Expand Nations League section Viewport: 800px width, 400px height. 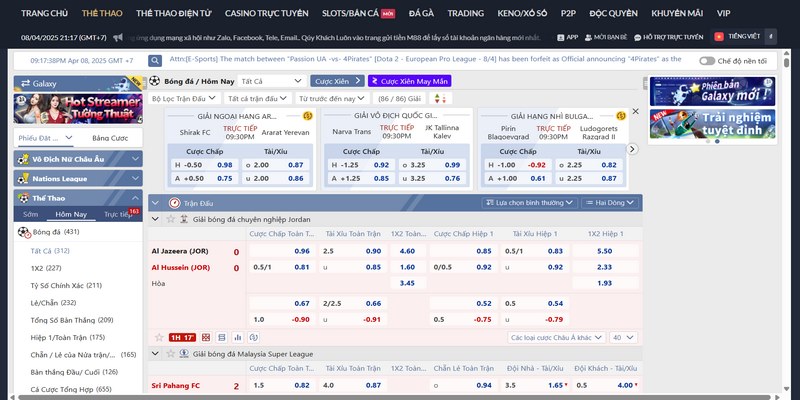(x=78, y=179)
